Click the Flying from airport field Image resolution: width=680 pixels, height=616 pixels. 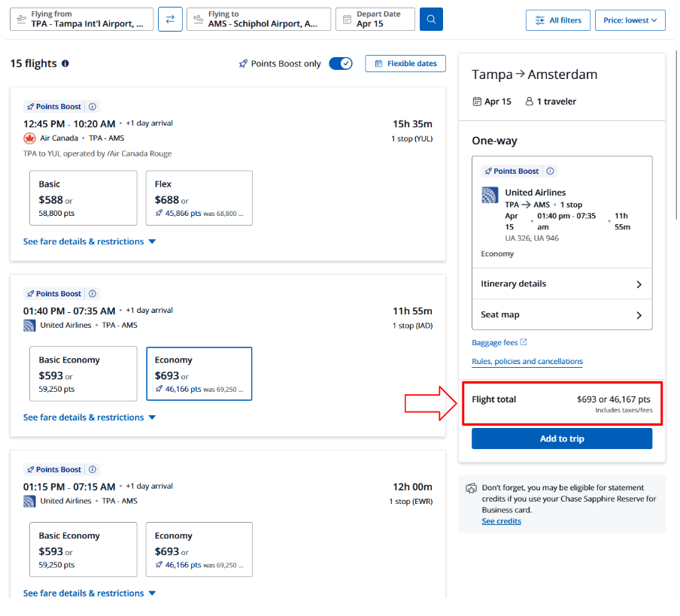pyautogui.click(x=81, y=20)
